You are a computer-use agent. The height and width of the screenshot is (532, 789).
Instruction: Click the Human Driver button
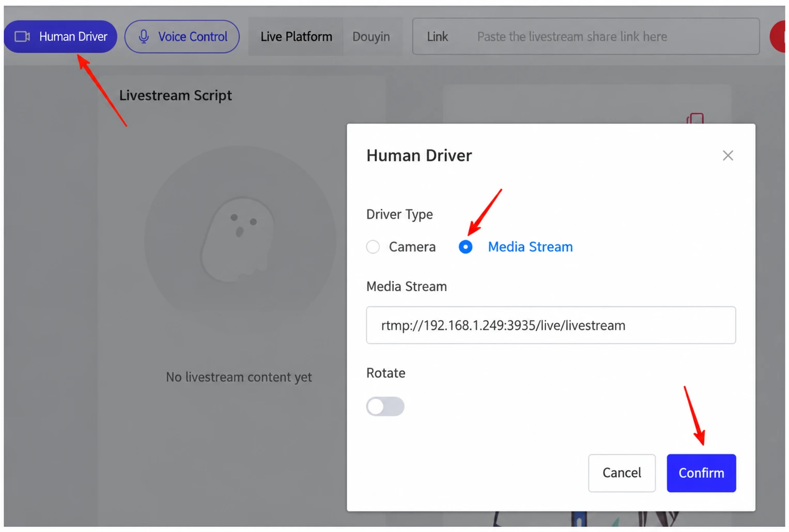click(x=60, y=37)
